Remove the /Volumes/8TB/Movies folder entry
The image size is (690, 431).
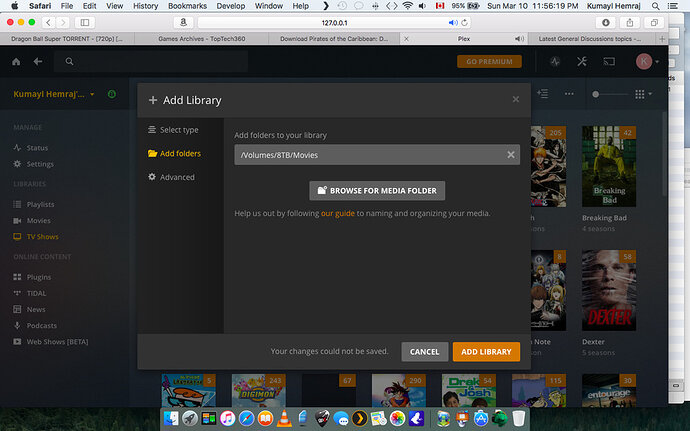[510, 155]
